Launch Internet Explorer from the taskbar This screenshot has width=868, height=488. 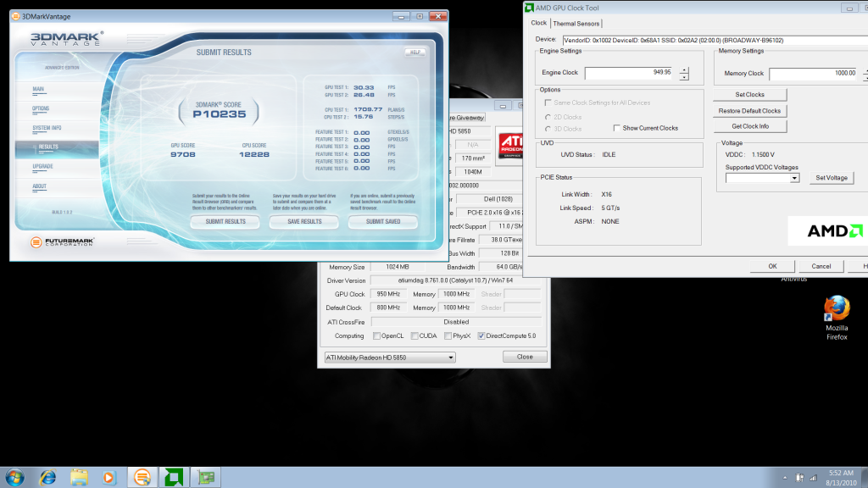click(48, 477)
